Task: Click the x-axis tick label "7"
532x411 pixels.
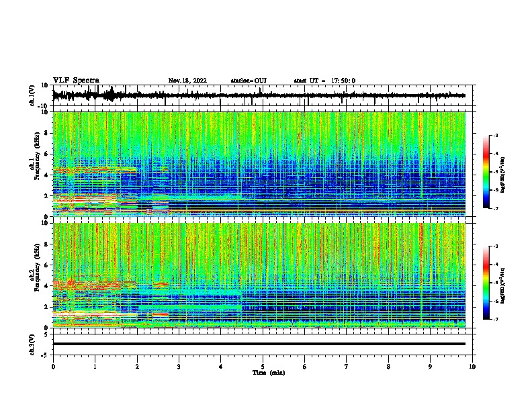Action: [x=347, y=367]
